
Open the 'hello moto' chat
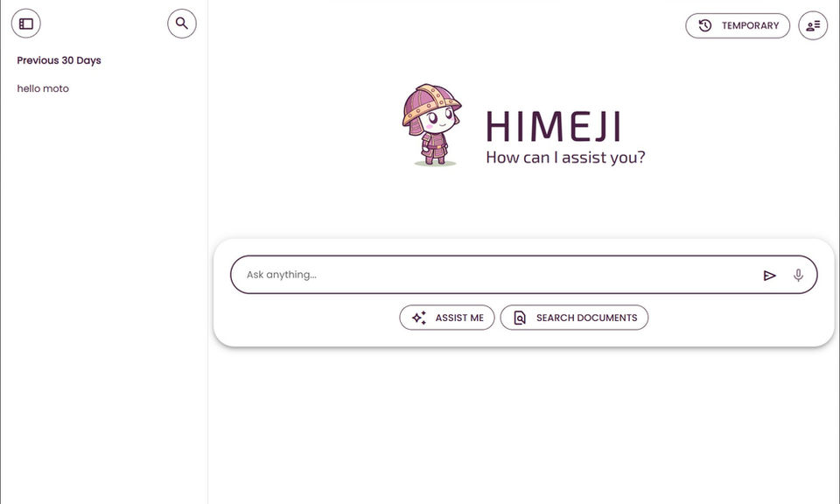[x=43, y=88]
